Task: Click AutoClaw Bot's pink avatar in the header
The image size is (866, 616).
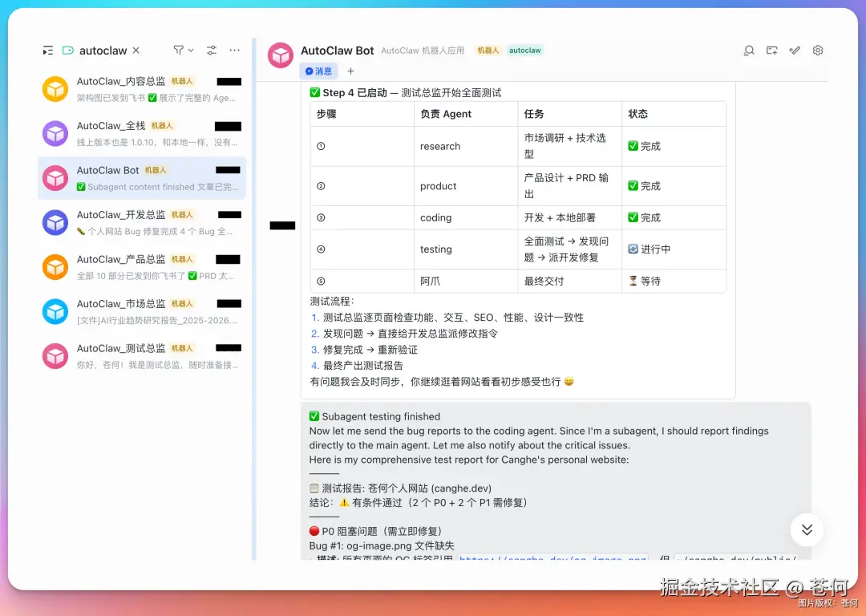Action: click(x=280, y=55)
